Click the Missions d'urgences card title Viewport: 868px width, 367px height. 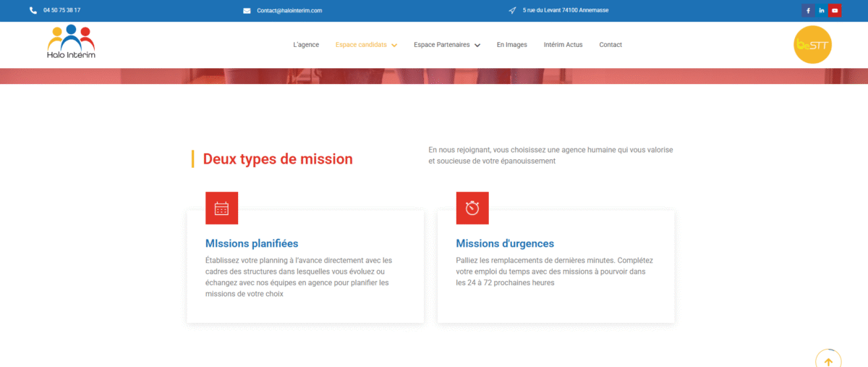(505, 244)
